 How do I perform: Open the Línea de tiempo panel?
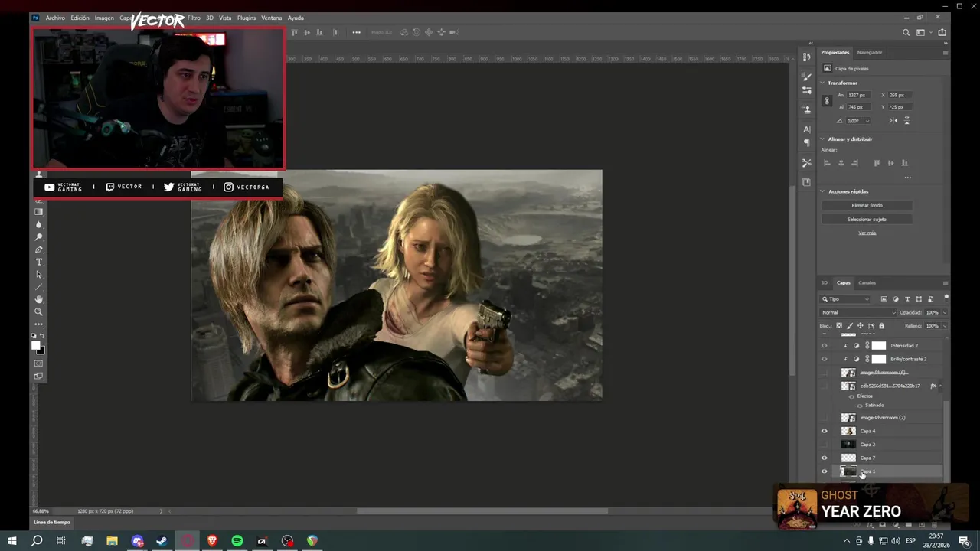pyautogui.click(x=51, y=522)
